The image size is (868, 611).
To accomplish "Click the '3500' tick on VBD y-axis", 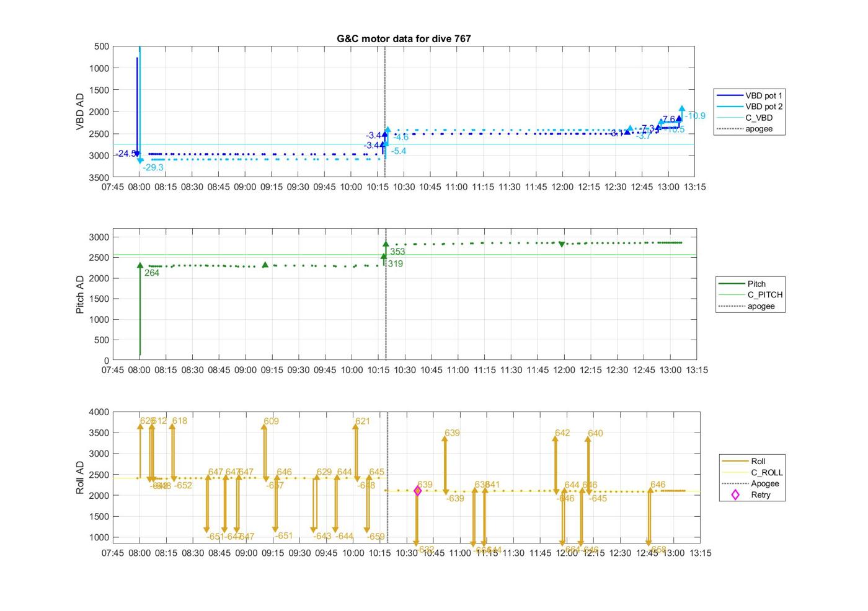I will [x=99, y=177].
